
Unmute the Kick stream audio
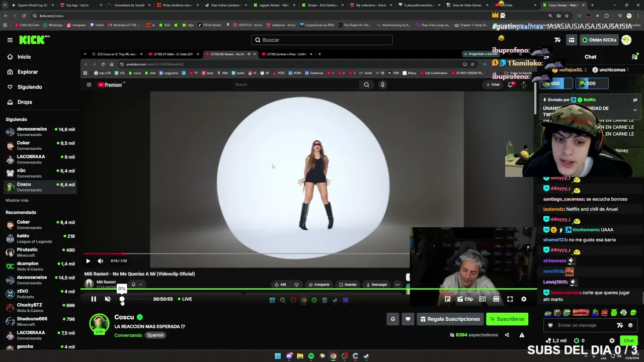tap(108, 299)
